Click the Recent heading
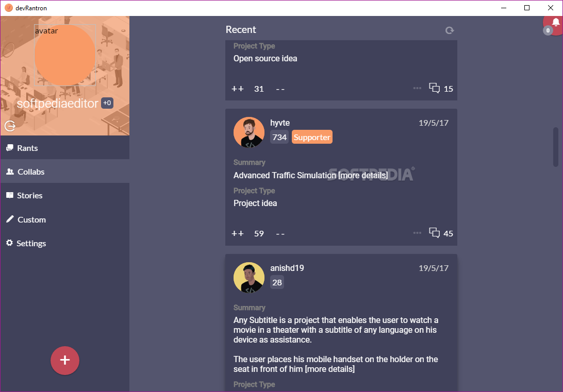Screen dimensions: 563x392 [241, 29]
